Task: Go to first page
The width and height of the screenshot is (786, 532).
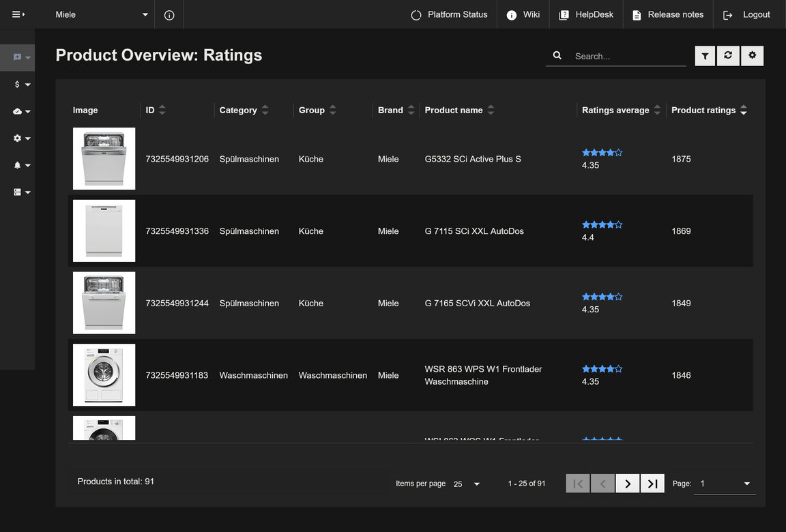Action: pos(577,484)
